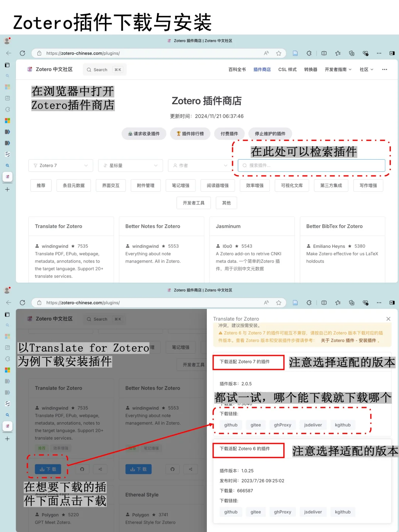Click the close X on Translate for Zotero panel
This screenshot has height=532, width=399.
click(388, 319)
